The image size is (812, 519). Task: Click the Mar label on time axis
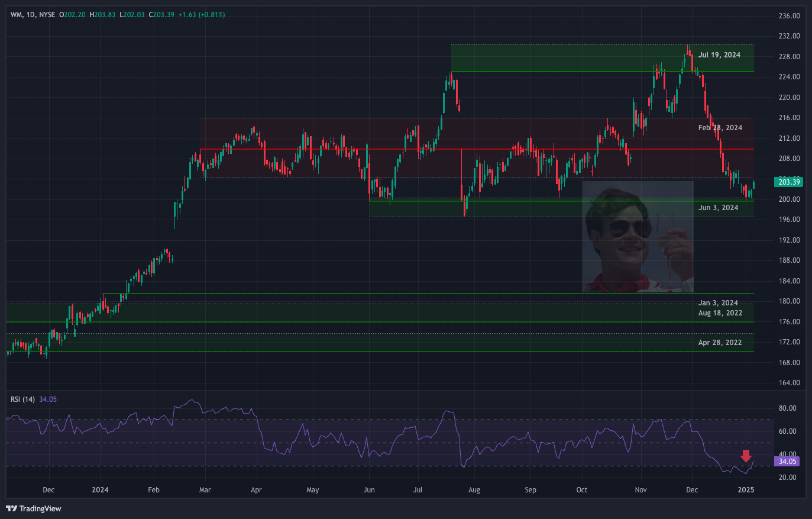click(205, 490)
